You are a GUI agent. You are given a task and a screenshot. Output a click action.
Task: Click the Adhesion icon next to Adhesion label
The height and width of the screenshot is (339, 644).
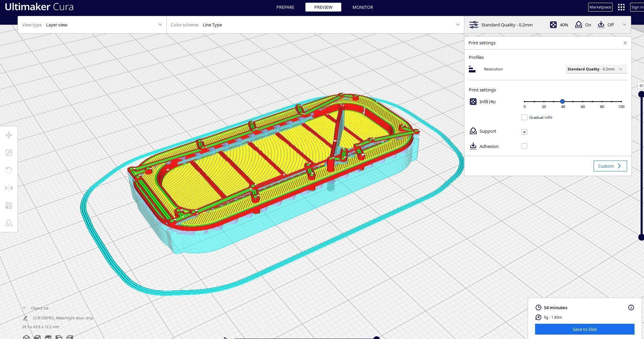[x=473, y=146]
